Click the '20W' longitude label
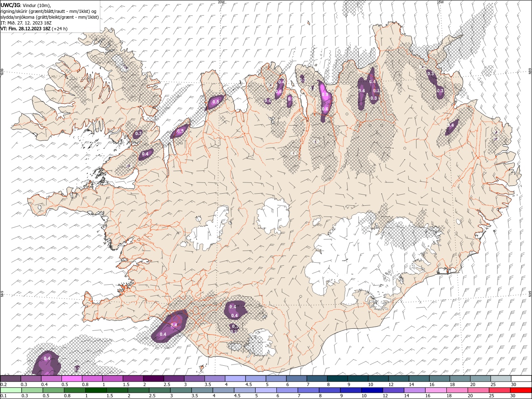This screenshot has height=399, width=532. [x=221, y=2]
